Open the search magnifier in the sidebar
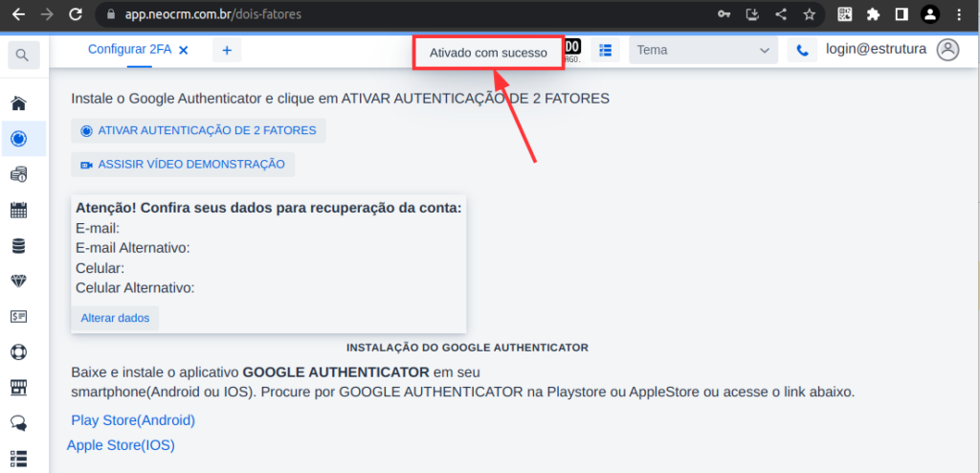 click(22, 56)
